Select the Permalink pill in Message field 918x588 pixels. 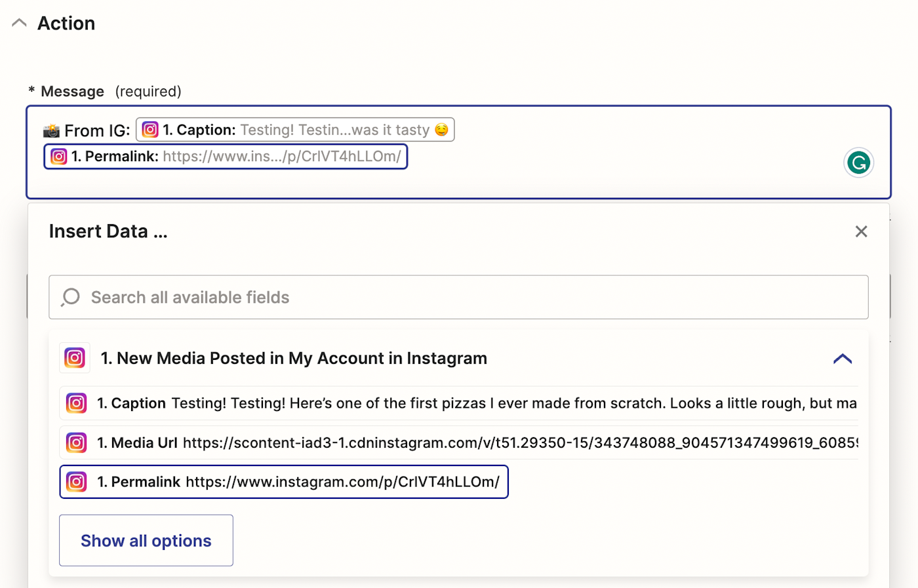click(226, 157)
